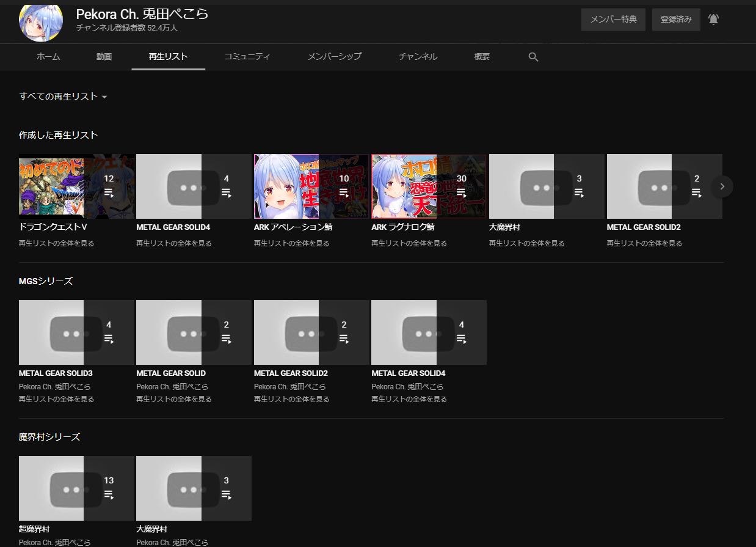View full playlist under ドラゴンクエストV
This screenshot has width=756, height=547.
[56, 243]
